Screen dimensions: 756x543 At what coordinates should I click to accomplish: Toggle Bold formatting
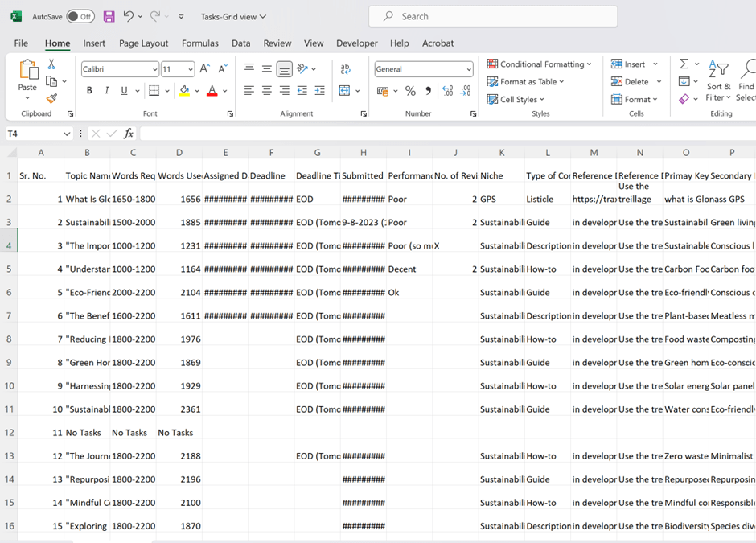[89, 90]
